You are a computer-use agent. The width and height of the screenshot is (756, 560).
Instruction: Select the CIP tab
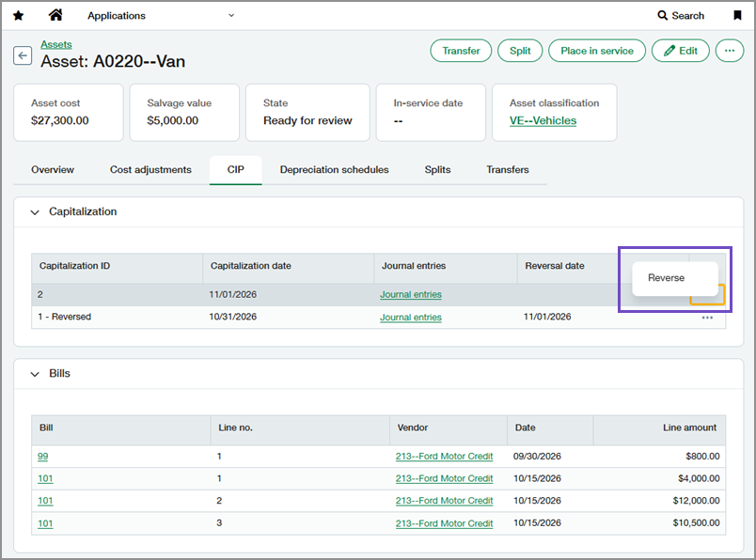coord(236,170)
